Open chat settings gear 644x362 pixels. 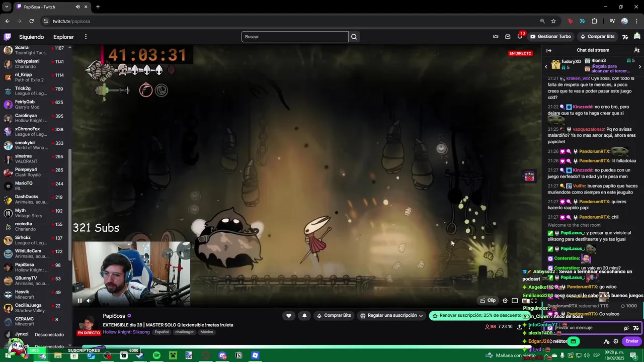pos(616,341)
